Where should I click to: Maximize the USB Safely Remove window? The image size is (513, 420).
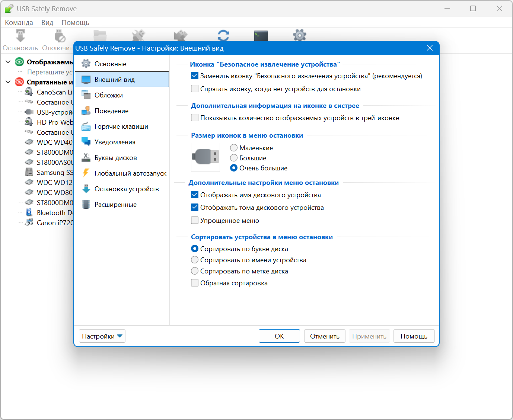click(x=473, y=8)
